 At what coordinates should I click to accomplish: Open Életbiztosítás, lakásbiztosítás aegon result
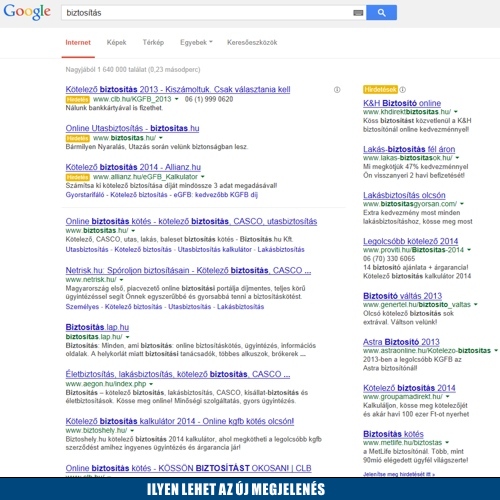tap(178, 374)
